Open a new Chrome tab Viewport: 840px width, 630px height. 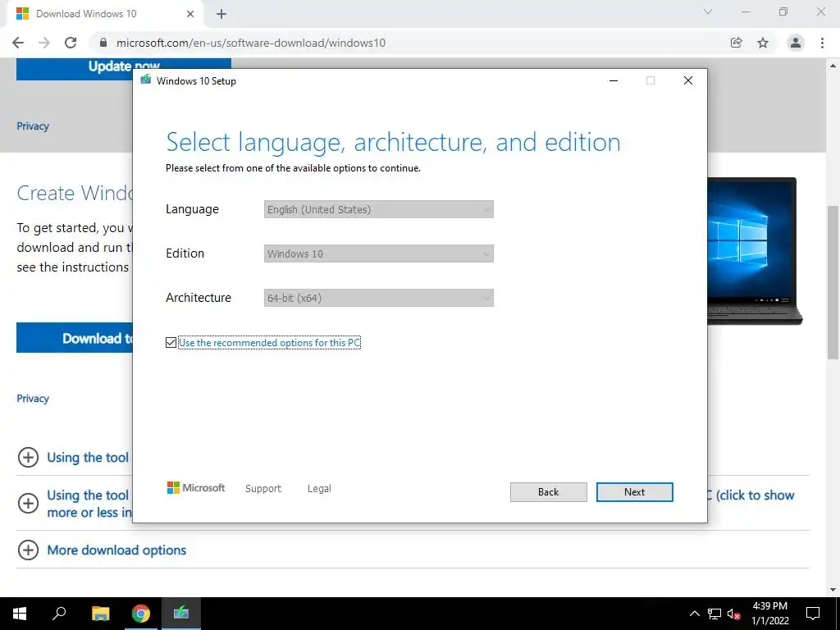pos(221,14)
